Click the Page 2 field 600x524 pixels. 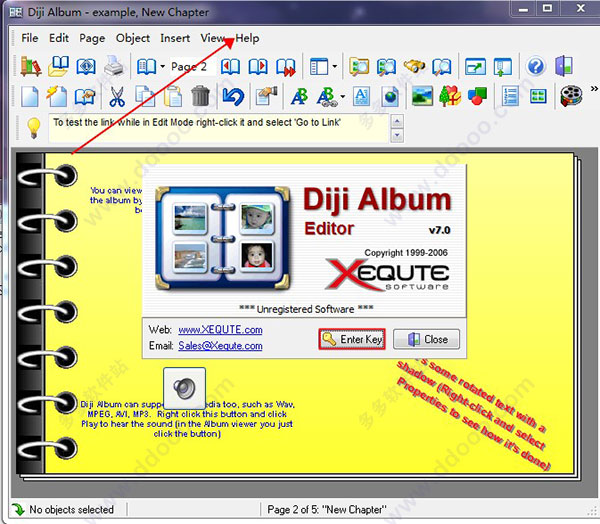click(x=193, y=67)
